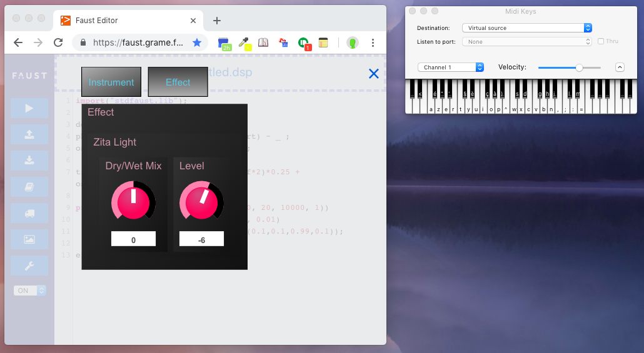Switch to the Effect tab
This screenshot has height=353, width=644.
point(178,82)
